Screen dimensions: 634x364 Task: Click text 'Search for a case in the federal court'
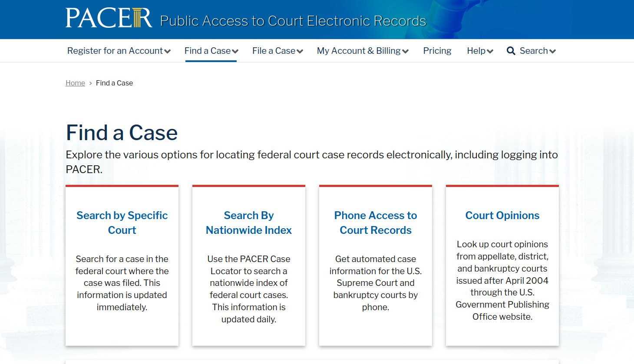(x=122, y=265)
